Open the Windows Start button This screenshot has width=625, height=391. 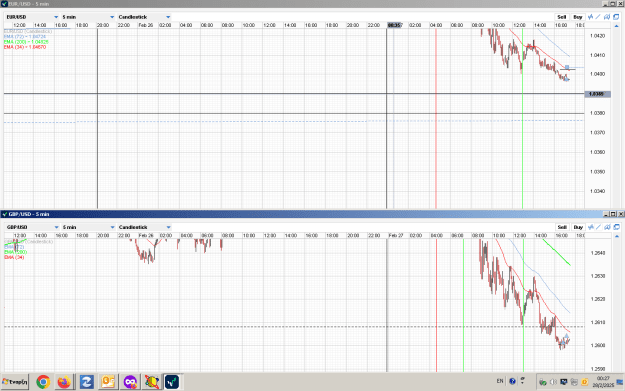click(x=15, y=382)
